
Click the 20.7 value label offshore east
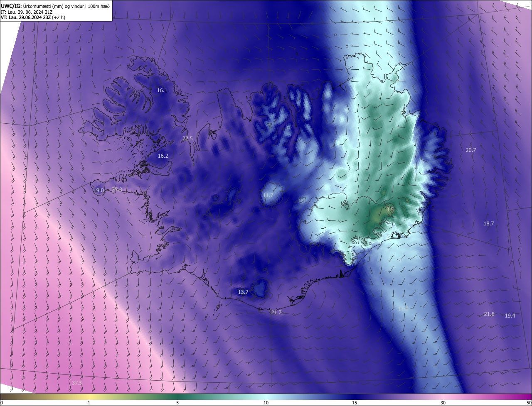point(470,150)
